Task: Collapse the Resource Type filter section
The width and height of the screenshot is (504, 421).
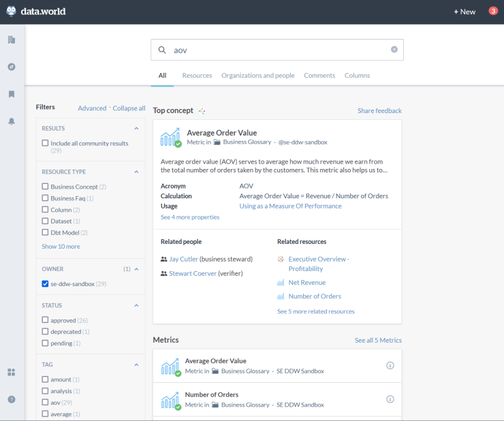Action: coord(136,172)
